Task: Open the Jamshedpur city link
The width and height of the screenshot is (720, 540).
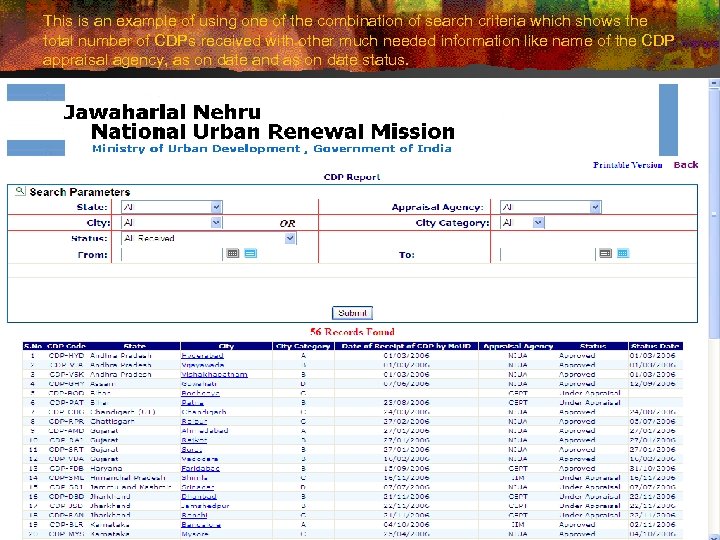Action: pyautogui.click(x=205, y=506)
